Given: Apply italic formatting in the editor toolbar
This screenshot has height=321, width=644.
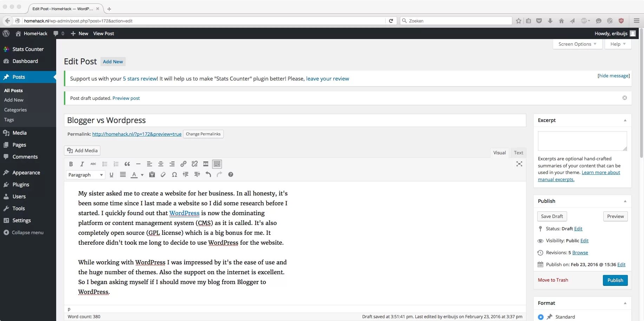Looking at the screenshot, I should [x=82, y=164].
